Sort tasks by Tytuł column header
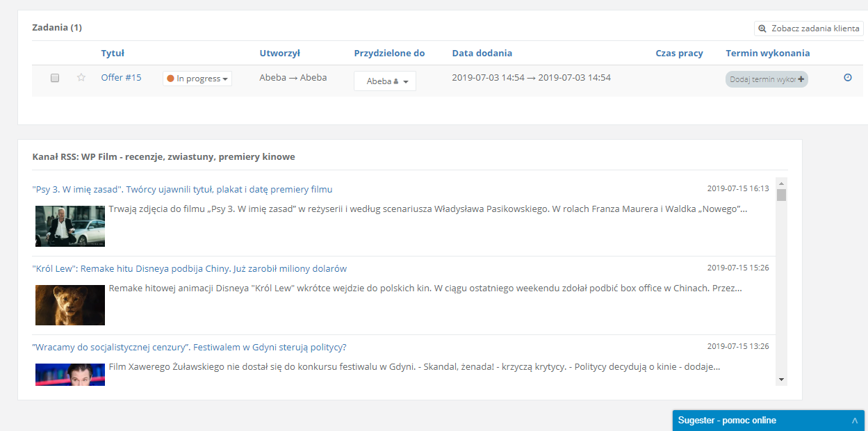868x431 pixels. click(113, 53)
